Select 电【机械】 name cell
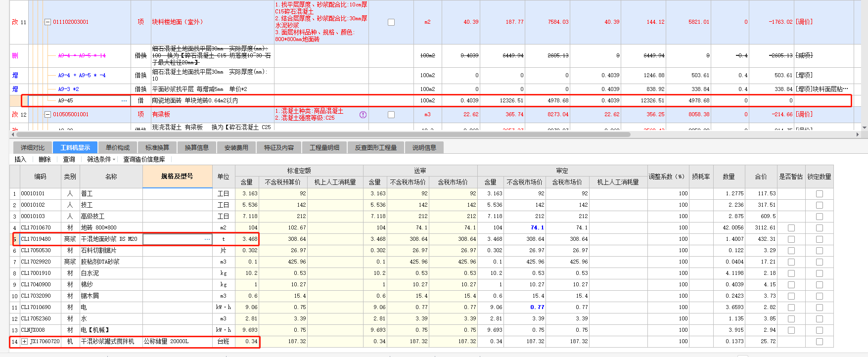 (x=111, y=330)
